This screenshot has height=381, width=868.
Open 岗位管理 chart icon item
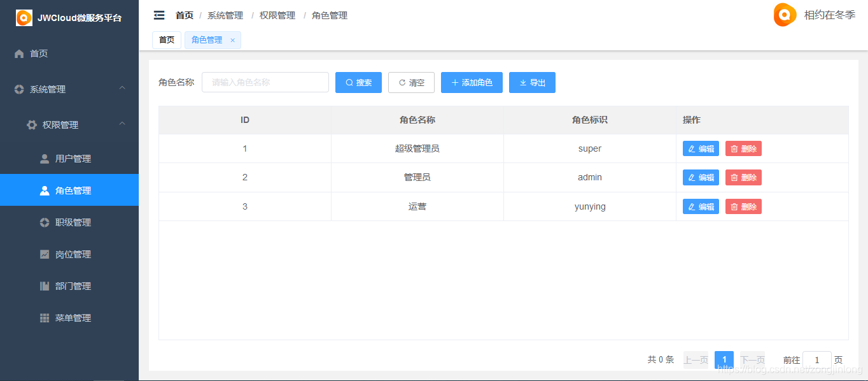point(45,254)
